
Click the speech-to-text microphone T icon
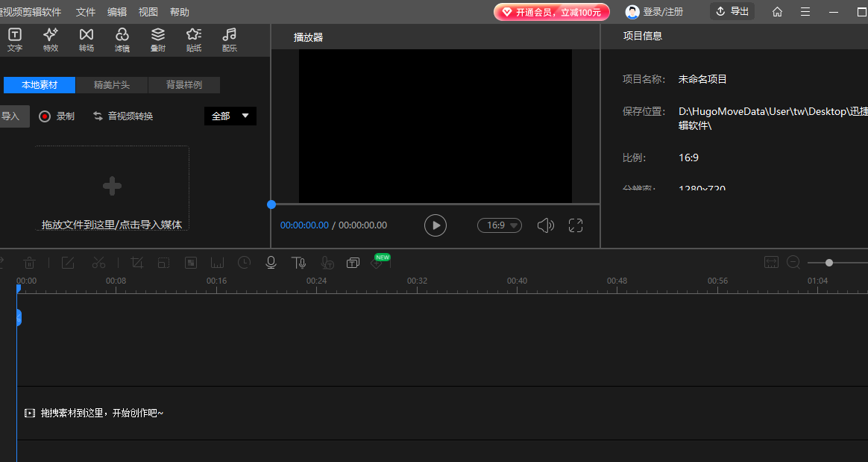point(327,263)
